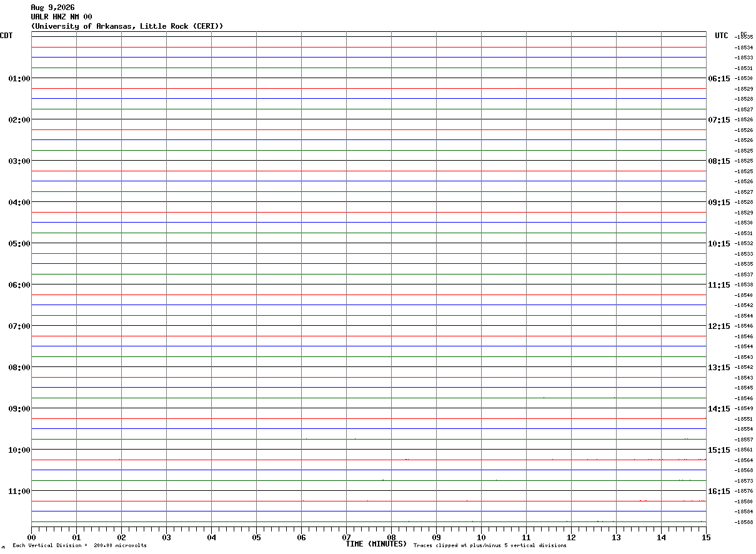Click the TIME (MINUTES) axis title

click(376, 544)
